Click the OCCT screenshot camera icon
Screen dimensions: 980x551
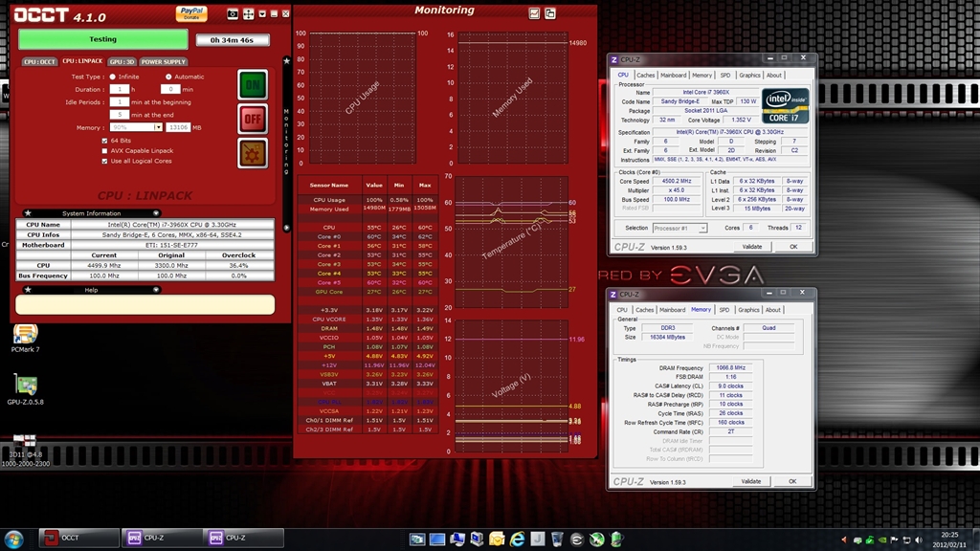pos(233,14)
